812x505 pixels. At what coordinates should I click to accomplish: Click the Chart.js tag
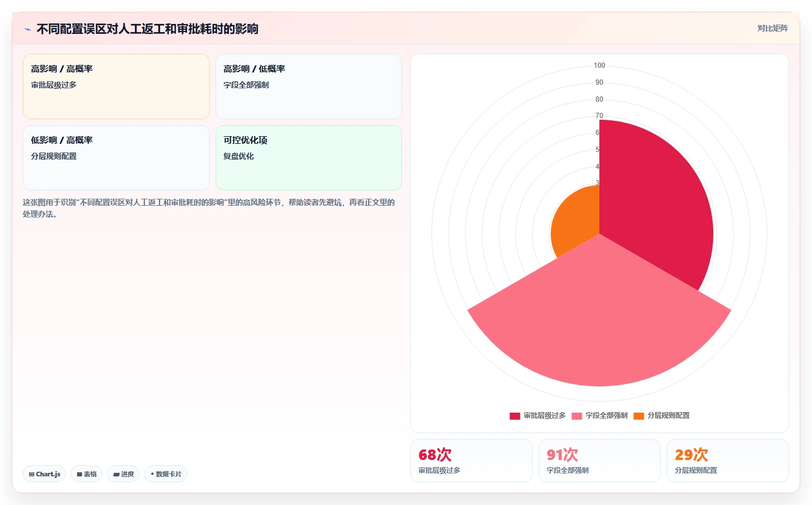click(x=44, y=474)
